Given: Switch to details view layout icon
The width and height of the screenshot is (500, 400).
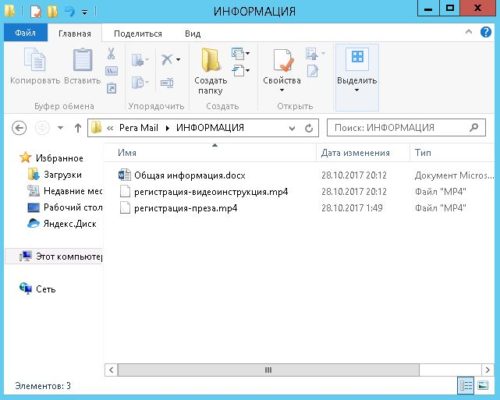Looking at the screenshot, I should coord(466,385).
